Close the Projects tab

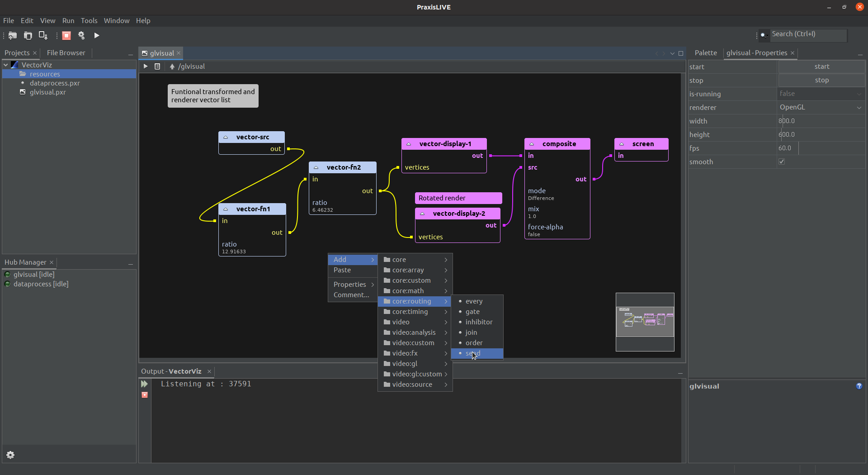coord(35,53)
